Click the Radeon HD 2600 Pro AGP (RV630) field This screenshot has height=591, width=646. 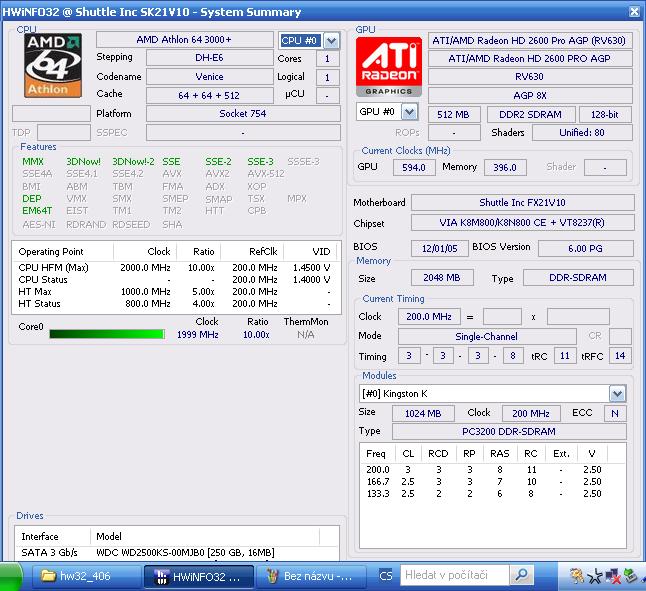click(529, 41)
